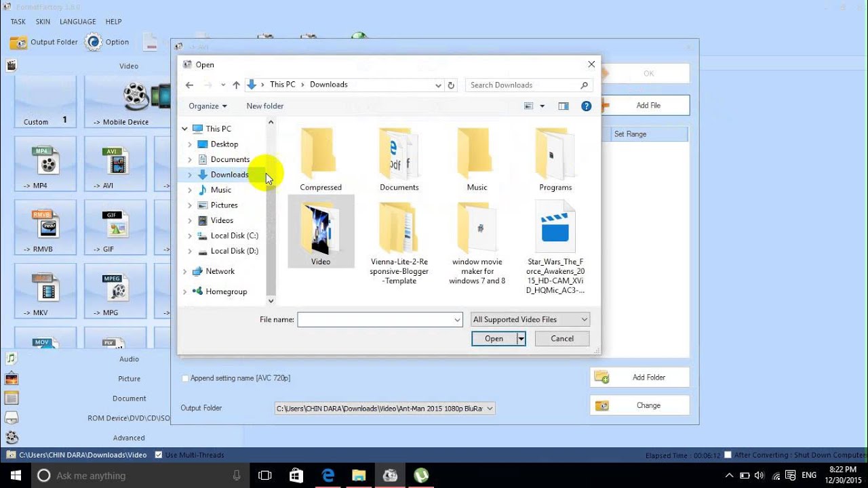Open Microsoft Edge from taskbar
The height and width of the screenshot is (488, 868).
328,475
